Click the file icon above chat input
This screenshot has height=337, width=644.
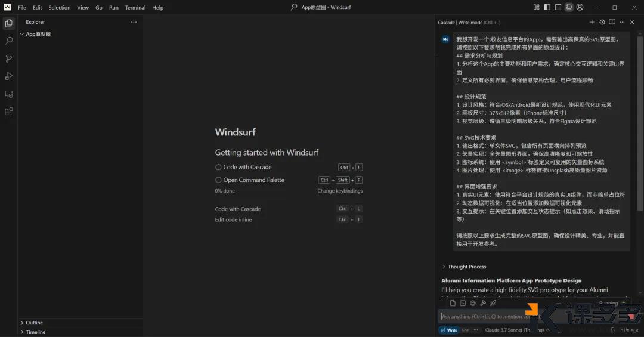[x=453, y=303]
